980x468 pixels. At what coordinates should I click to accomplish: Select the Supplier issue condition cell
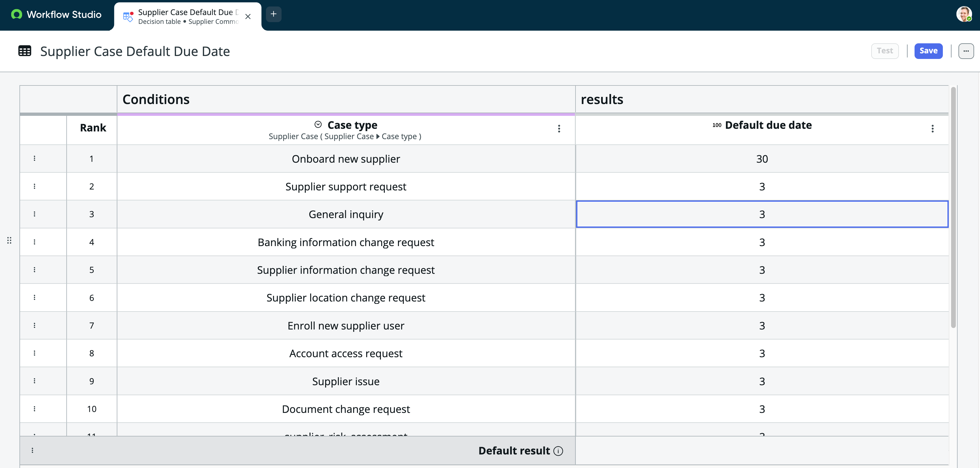point(346,381)
